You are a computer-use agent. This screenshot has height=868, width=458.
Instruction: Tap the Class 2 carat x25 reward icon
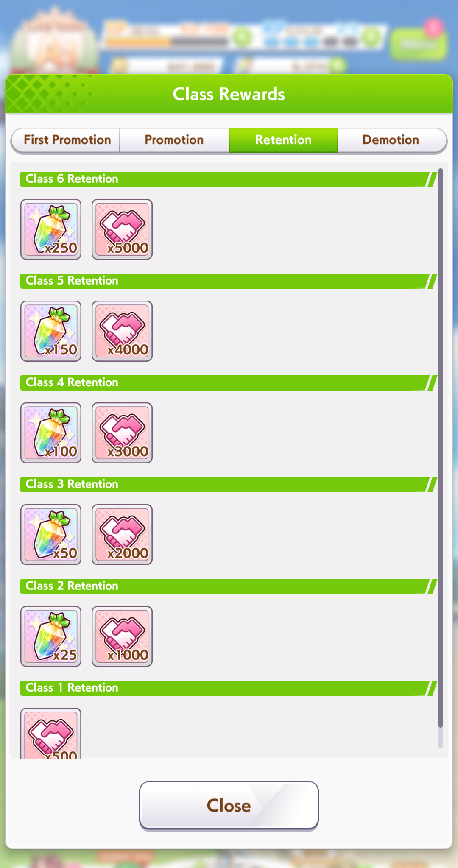point(51,636)
